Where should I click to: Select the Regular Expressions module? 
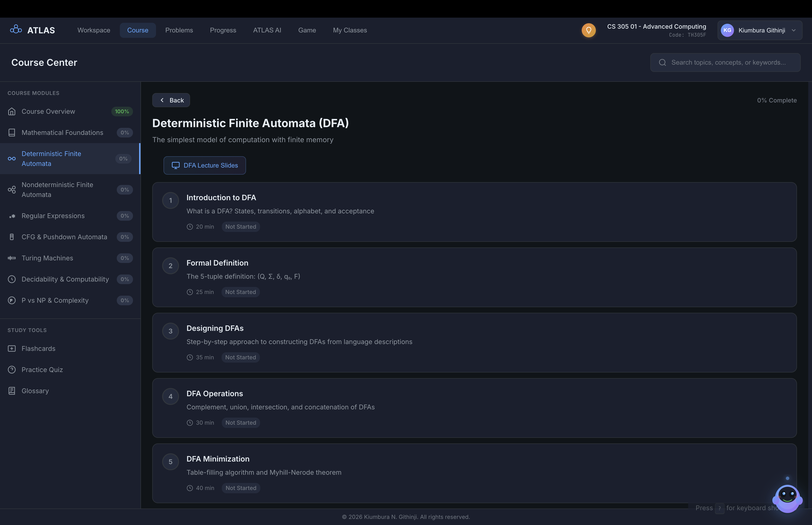point(53,216)
